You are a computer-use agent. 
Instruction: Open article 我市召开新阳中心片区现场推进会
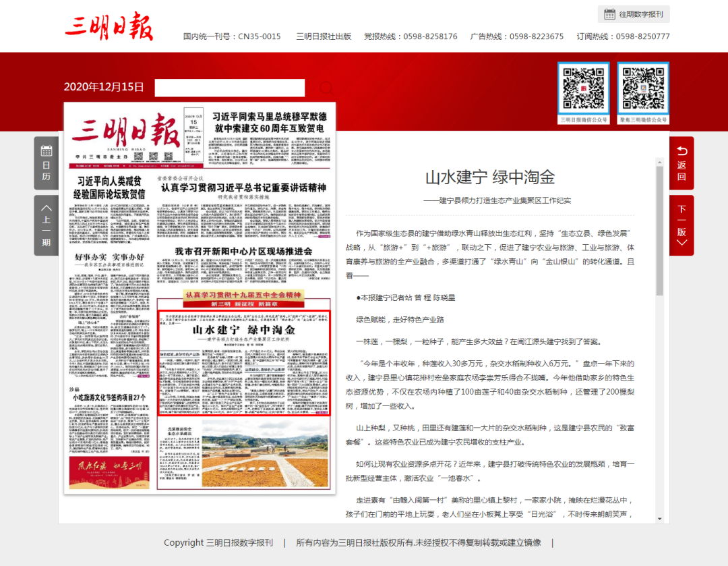[x=244, y=252]
